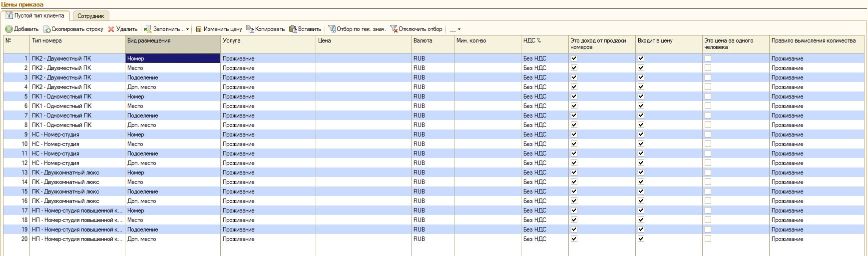The image size is (868, 256).
Task: Toggle Это доход от продажи номеров in row 9
Action: [x=574, y=134]
